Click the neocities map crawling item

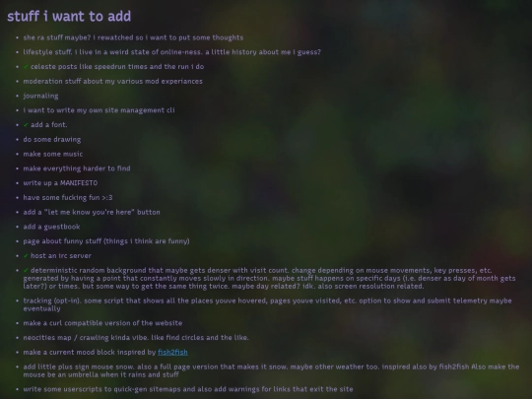pos(136,338)
